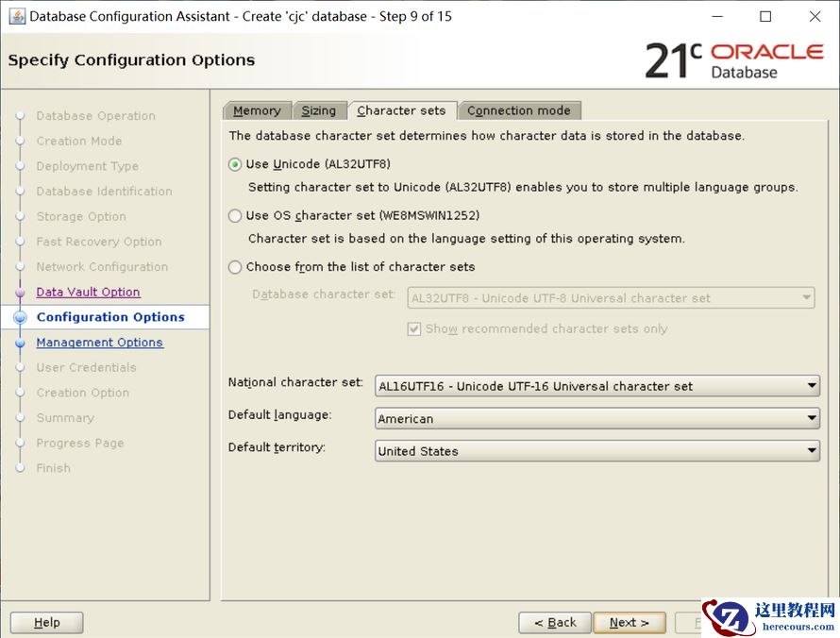Viewport: 840px width, 638px height.
Task: Click the Management Options step bullet
Action: coord(21,343)
